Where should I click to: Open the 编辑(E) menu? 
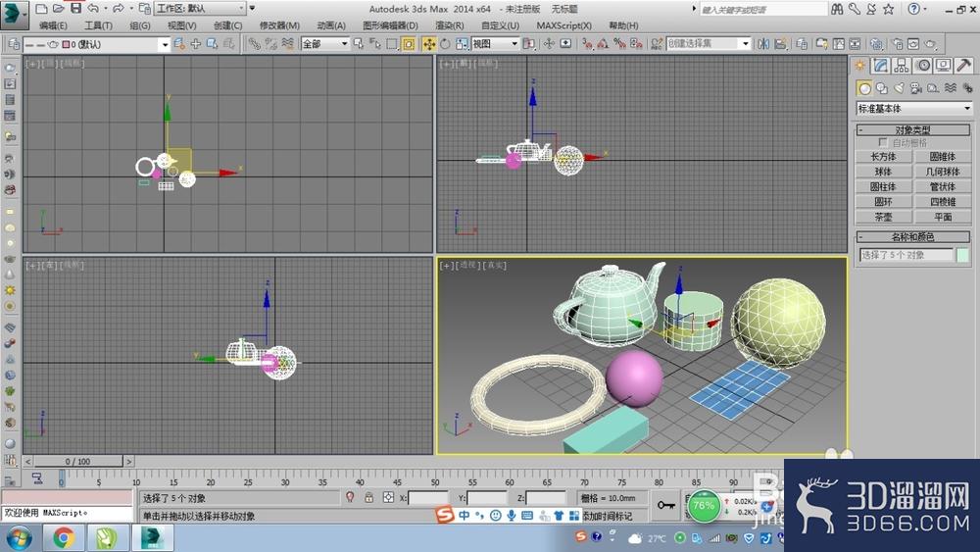[x=53, y=25]
